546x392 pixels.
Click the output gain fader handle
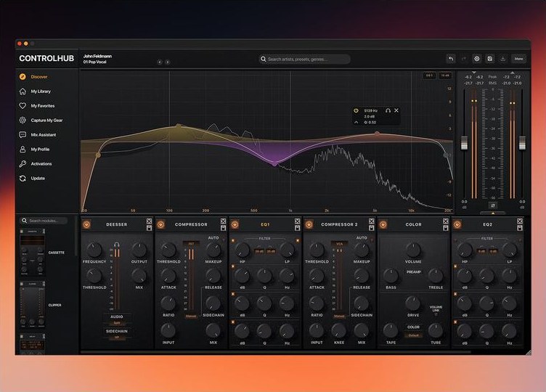coord(522,143)
